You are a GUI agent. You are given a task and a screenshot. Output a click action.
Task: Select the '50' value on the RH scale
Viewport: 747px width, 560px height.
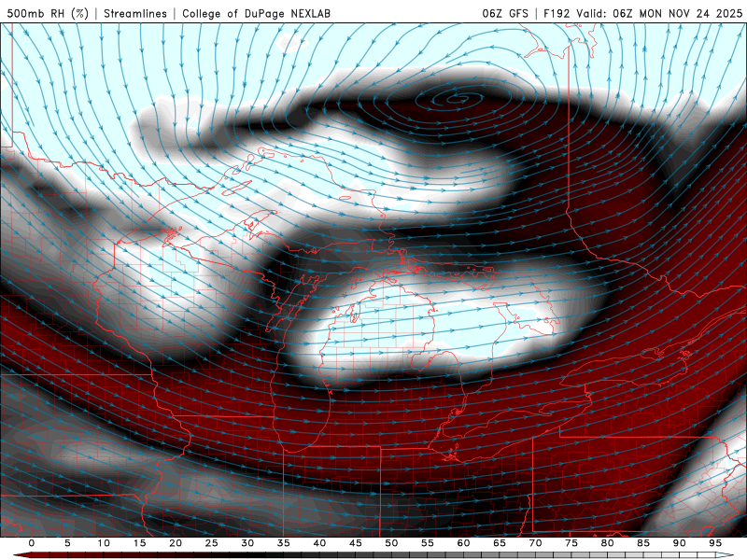pyautogui.click(x=391, y=543)
